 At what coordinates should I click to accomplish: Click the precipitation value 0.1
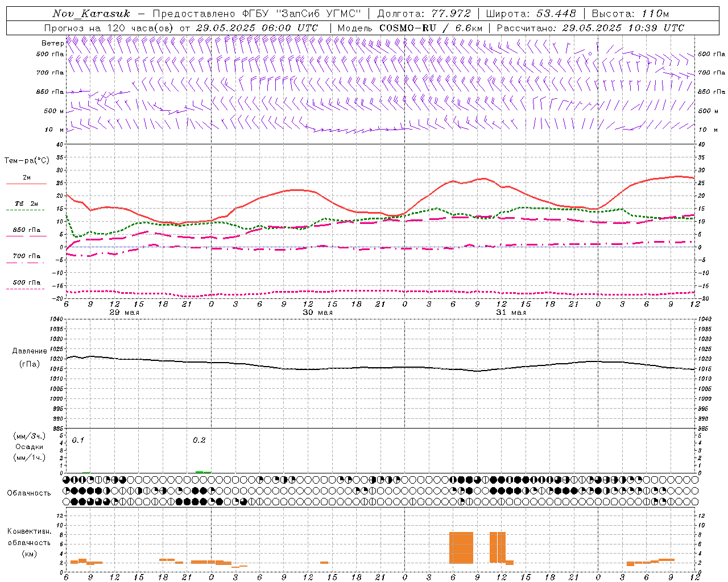(x=78, y=440)
